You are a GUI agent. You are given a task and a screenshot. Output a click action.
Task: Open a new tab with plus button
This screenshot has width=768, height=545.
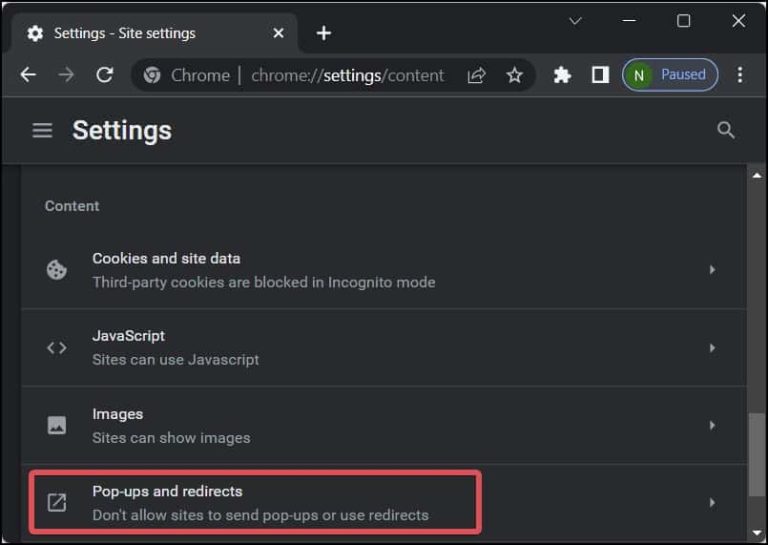323,33
